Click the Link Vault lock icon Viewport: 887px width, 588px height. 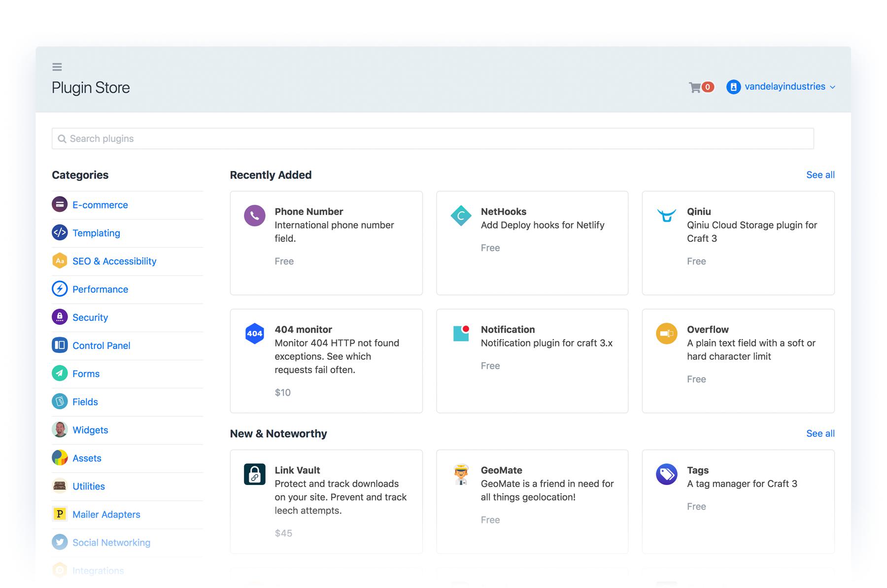click(255, 475)
